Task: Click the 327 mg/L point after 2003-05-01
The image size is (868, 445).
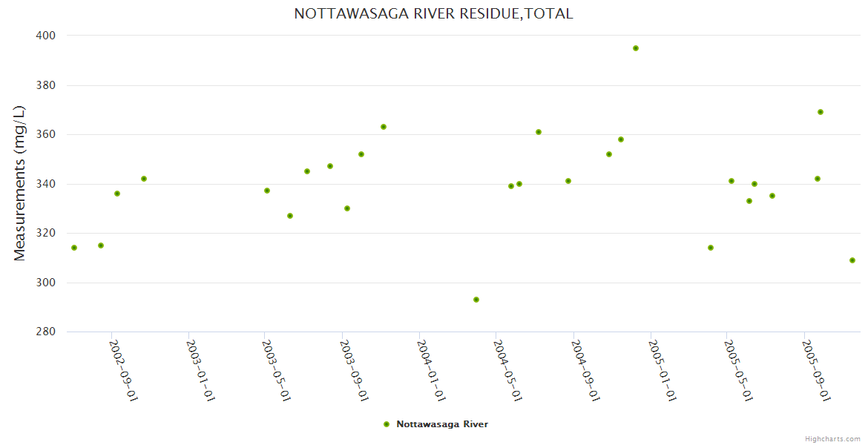Action: [290, 216]
